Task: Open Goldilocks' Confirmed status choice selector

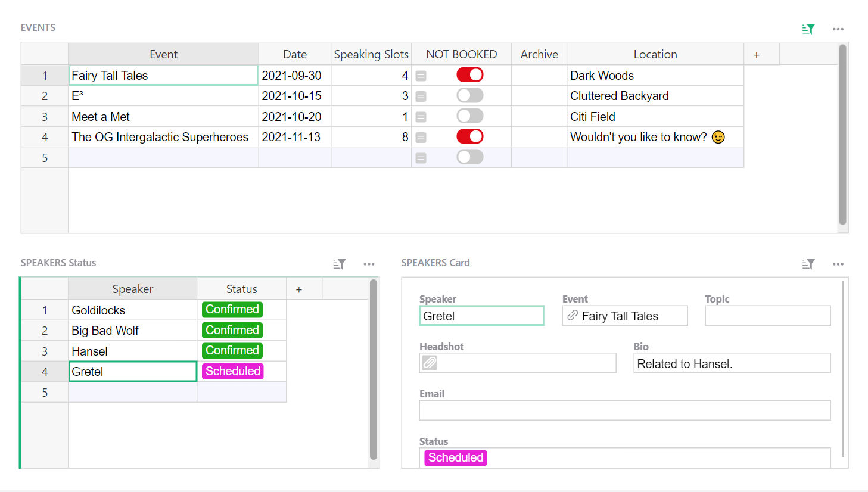Action: (232, 309)
